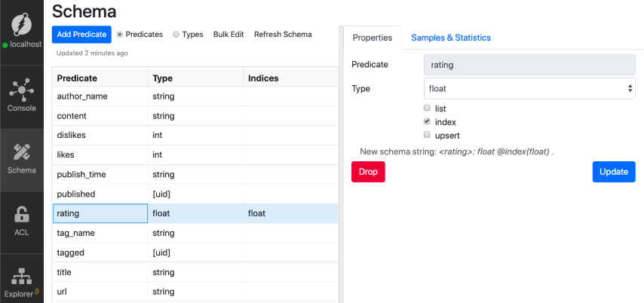The height and width of the screenshot is (303, 644).
Task: Open the ACL unlocked padlock icon
Action: (x=21, y=214)
